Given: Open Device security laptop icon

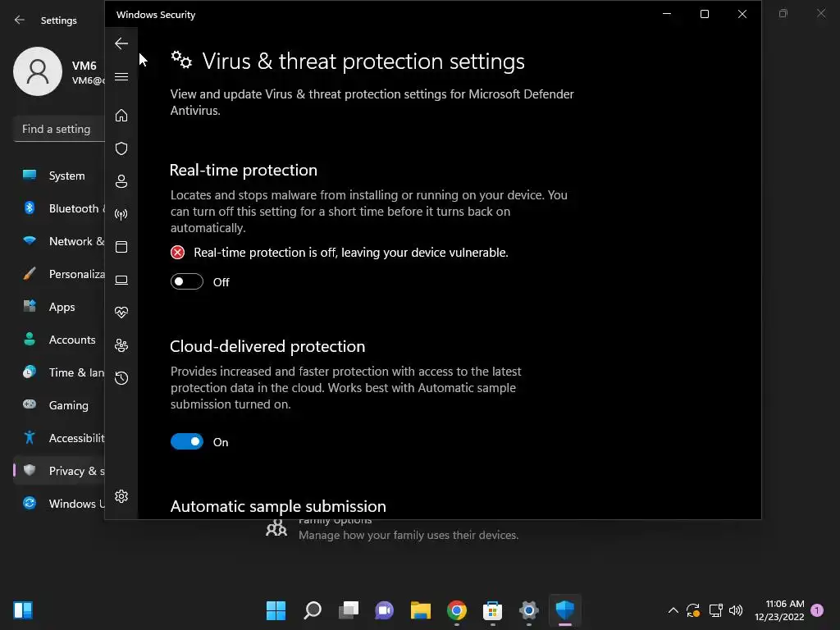Looking at the screenshot, I should tap(121, 280).
